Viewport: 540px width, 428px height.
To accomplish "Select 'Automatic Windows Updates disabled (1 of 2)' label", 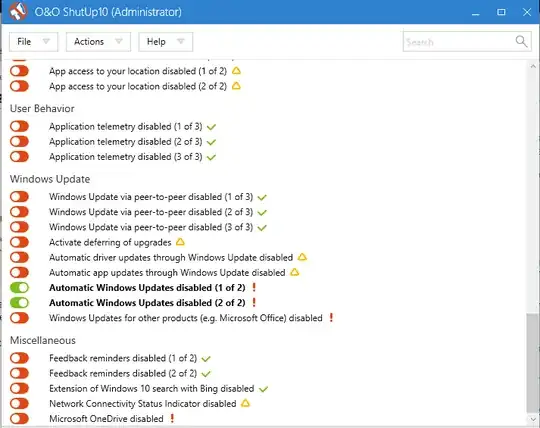I will click(147, 288).
